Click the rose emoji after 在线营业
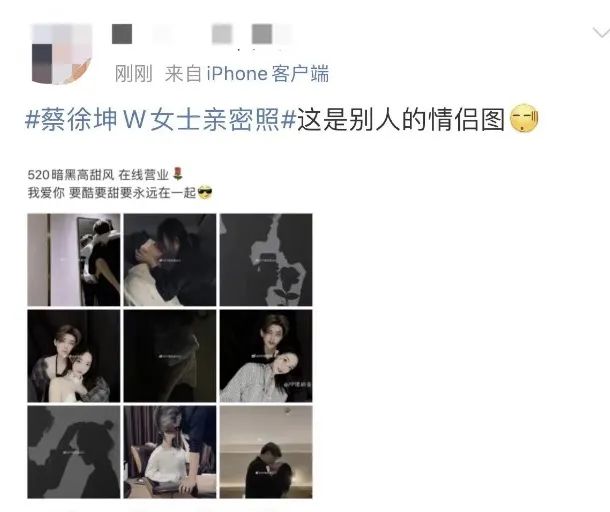This screenshot has height=512, width=610. 177,174
